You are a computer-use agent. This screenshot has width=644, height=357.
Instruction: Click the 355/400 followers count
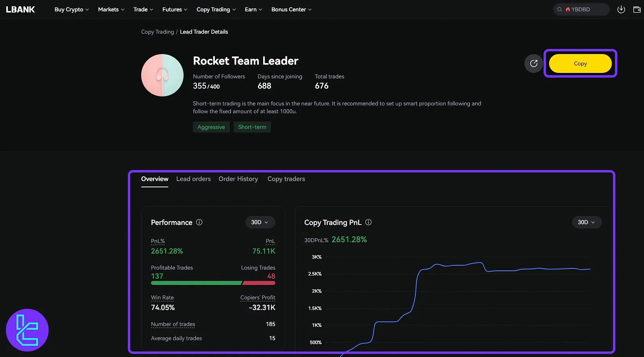coord(206,86)
